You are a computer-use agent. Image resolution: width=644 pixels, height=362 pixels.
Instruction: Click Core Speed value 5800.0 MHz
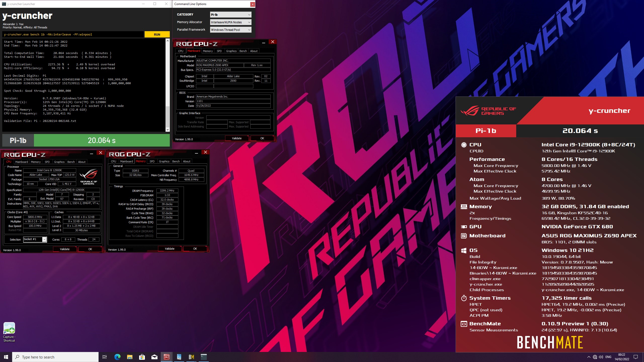point(35,217)
